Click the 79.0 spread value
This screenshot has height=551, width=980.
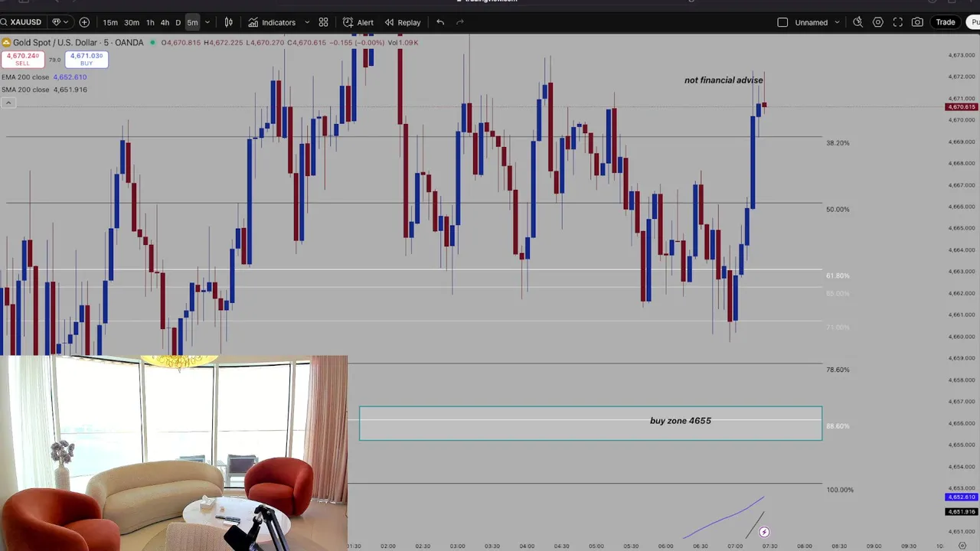[x=54, y=60]
